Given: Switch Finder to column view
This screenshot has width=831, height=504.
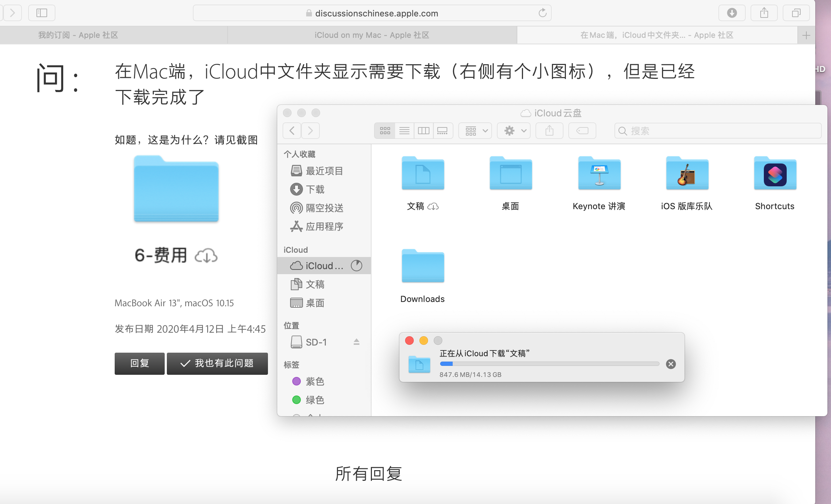Looking at the screenshot, I should point(423,131).
